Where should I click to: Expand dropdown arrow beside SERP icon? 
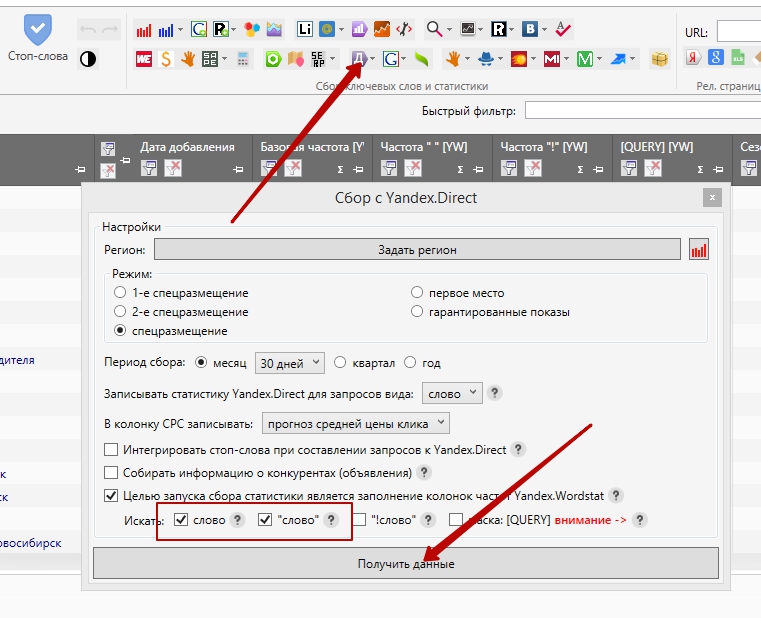coord(332,59)
